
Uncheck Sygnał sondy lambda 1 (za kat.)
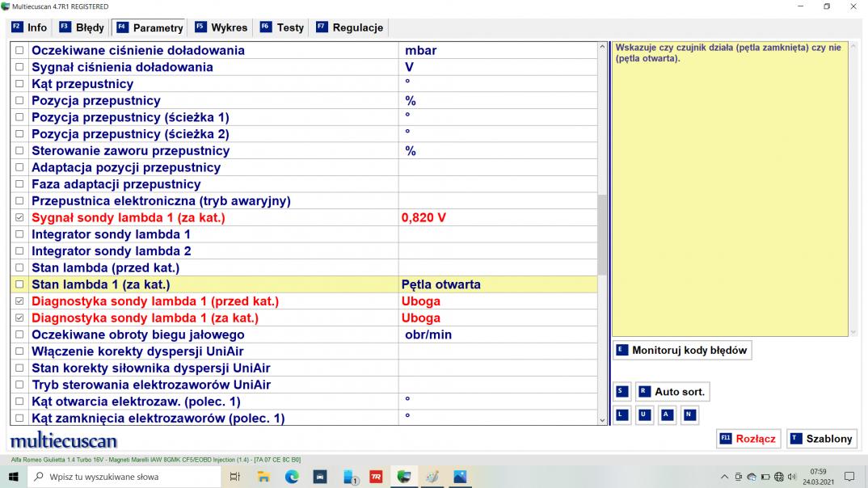(x=20, y=218)
